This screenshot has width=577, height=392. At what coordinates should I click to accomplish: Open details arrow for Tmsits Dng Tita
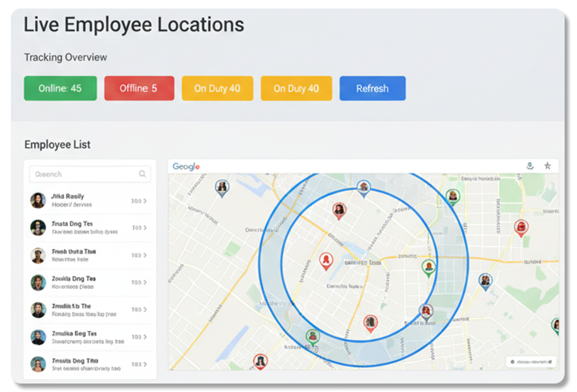pos(145,364)
